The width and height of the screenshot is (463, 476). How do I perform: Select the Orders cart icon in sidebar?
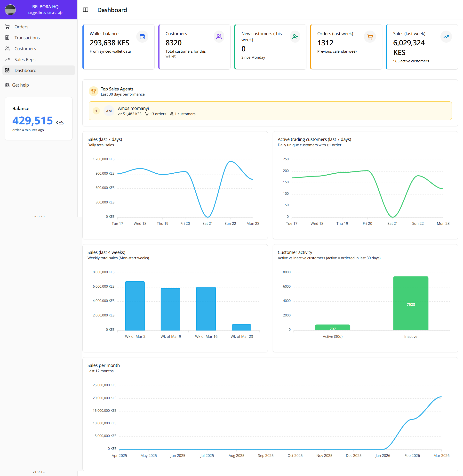(x=7, y=27)
